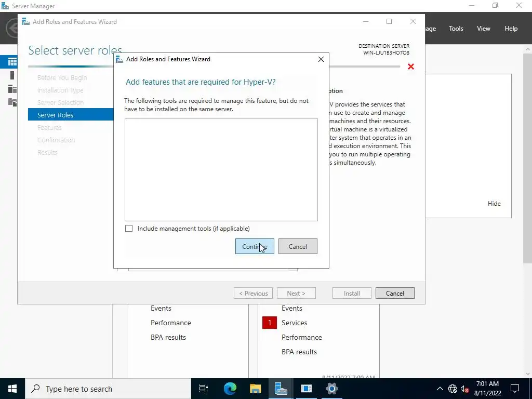
Task: Open the Help menu in Server Manager
Action: click(511, 29)
